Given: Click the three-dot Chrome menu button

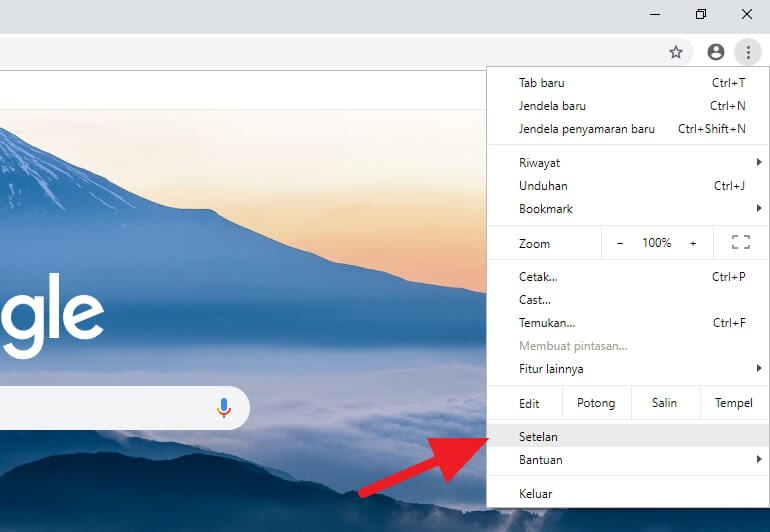Looking at the screenshot, I should click(748, 52).
